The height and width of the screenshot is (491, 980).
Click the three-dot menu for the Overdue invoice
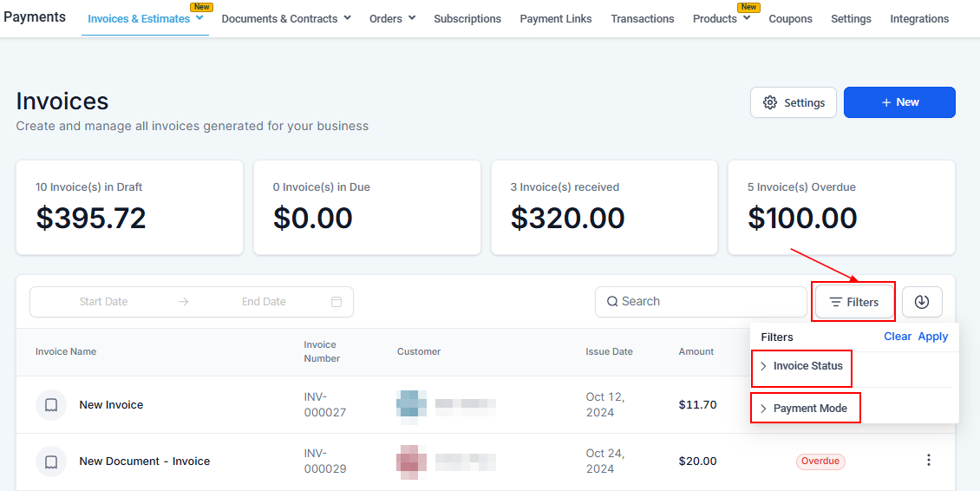click(928, 461)
